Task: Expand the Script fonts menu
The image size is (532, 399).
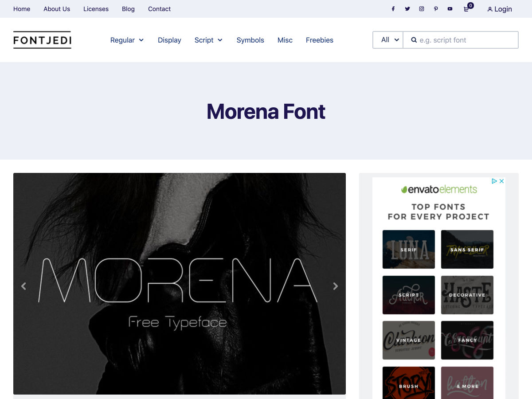Action: 208,40
